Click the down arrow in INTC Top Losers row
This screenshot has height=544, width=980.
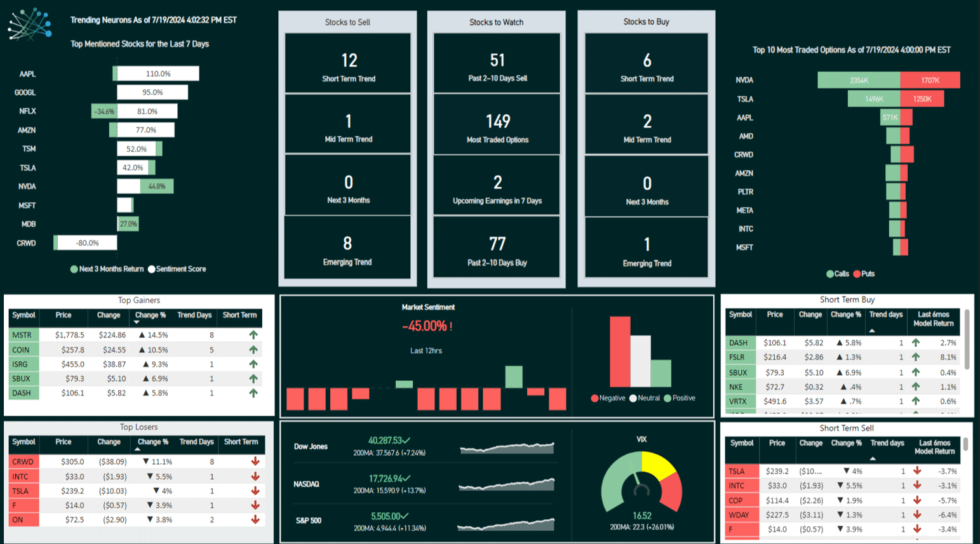(x=255, y=476)
